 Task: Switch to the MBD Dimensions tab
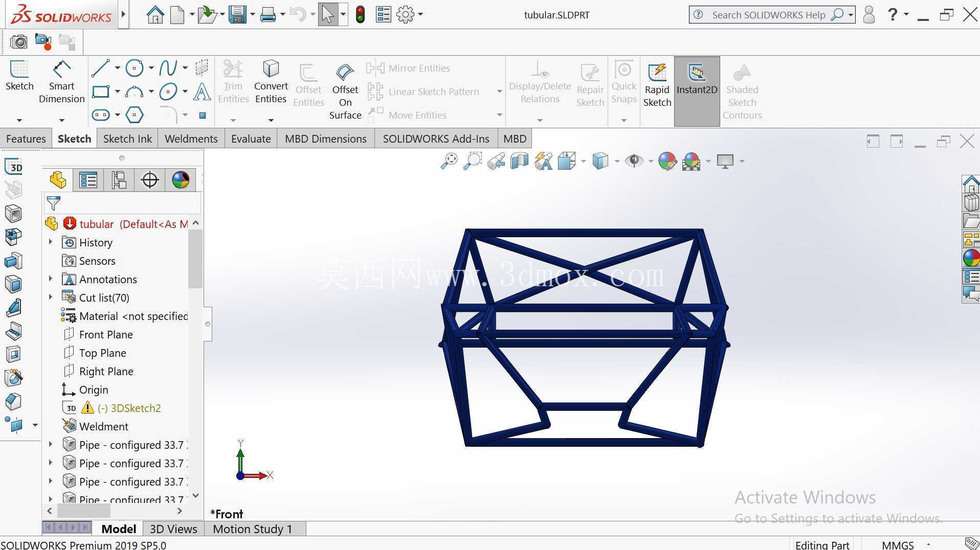[x=325, y=139]
